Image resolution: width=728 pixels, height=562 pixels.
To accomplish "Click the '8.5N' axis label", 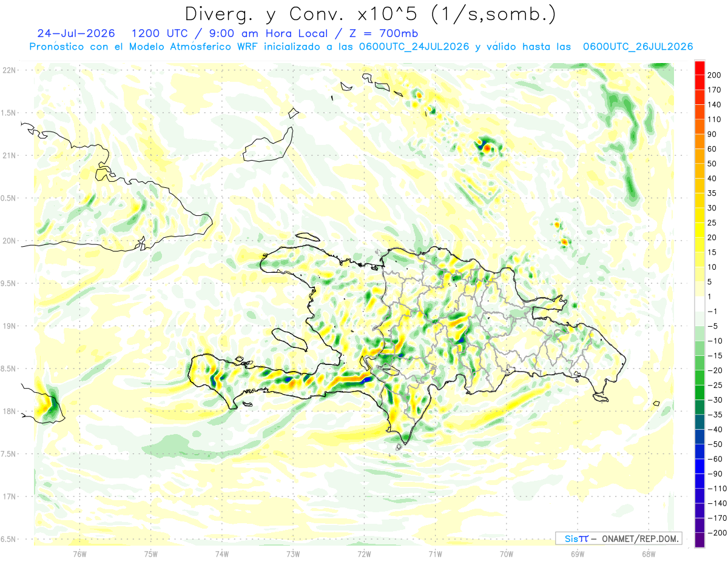I will pyautogui.click(x=9, y=369).
